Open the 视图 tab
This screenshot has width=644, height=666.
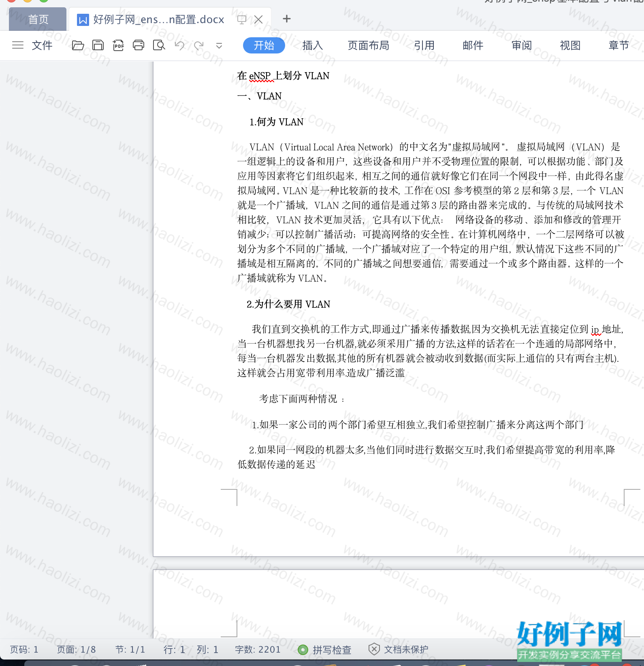pyautogui.click(x=570, y=45)
